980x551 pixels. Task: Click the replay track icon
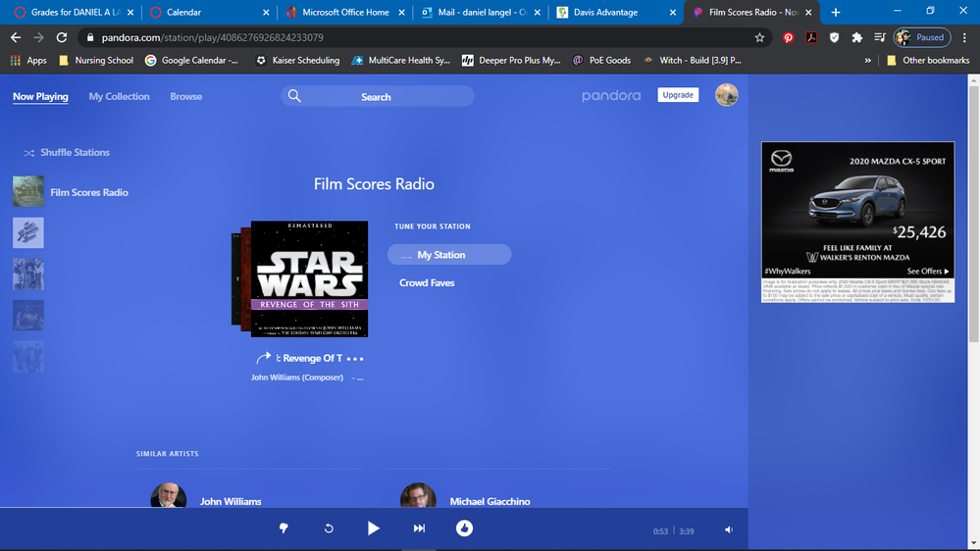329,528
